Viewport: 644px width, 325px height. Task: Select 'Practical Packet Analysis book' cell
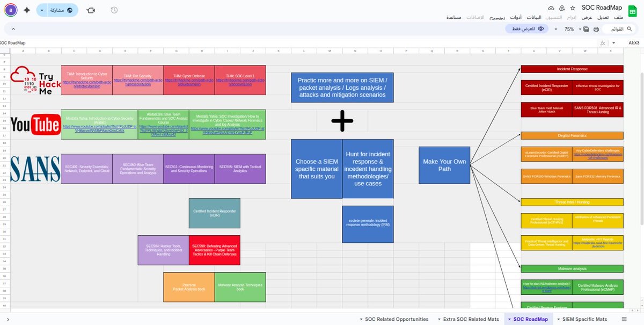pos(189,287)
